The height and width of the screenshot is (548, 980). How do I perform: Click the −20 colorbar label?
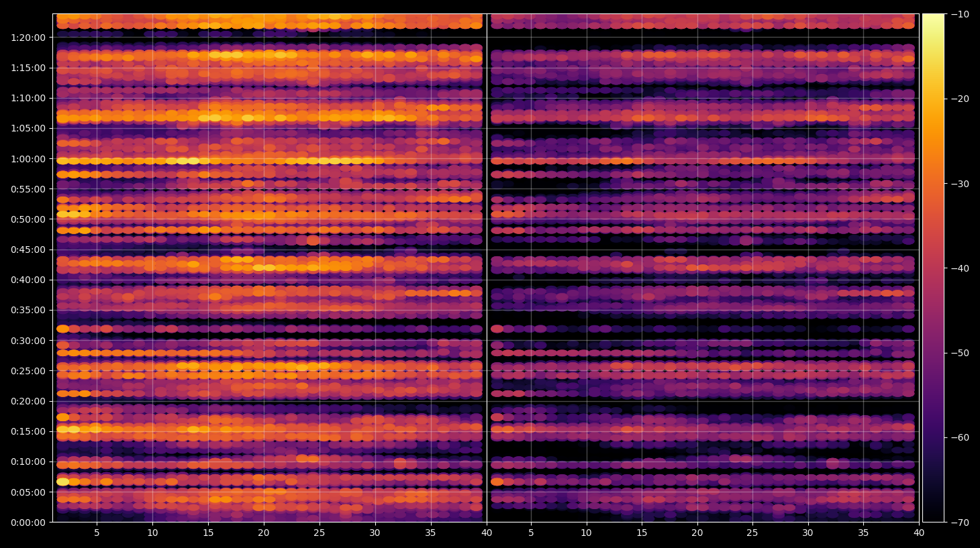click(x=960, y=99)
